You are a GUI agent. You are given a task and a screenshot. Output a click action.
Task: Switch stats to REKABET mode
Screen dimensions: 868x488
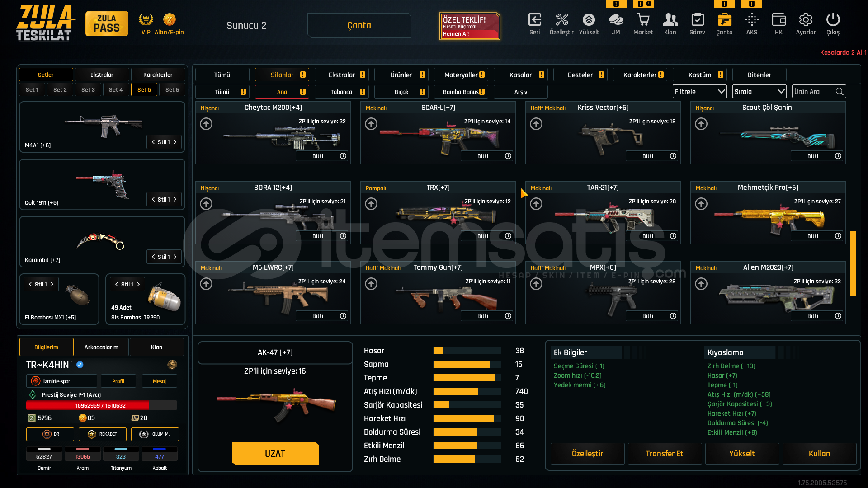[x=103, y=434]
